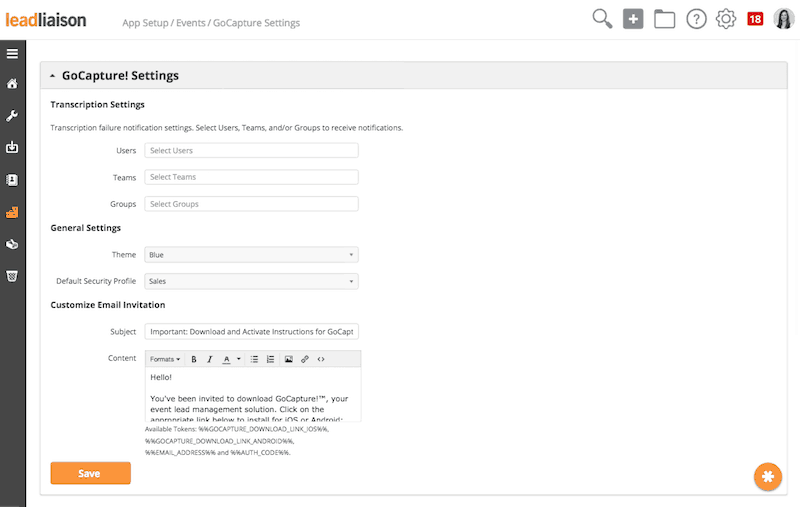The image size is (800, 507).
Task: Click the General Settings heading
Action: 86,228
